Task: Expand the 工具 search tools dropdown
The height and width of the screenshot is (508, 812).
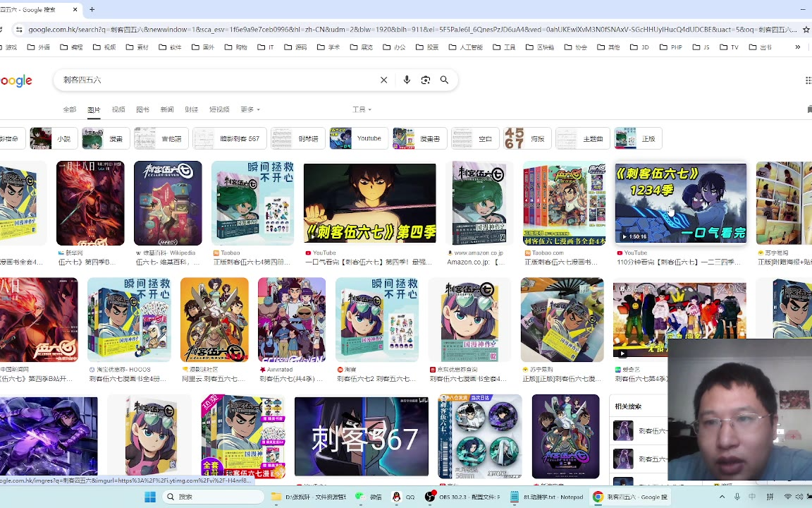Action: (362, 109)
